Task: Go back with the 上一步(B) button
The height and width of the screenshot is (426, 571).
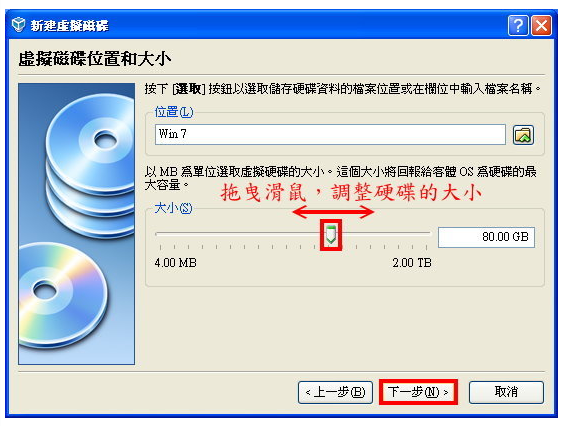Action: (x=335, y=392)
